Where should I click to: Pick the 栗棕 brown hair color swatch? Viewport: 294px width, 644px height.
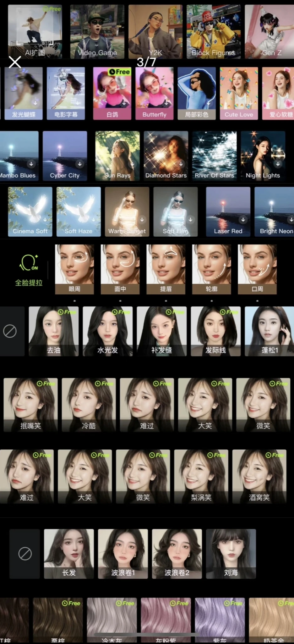pos(58,620)
